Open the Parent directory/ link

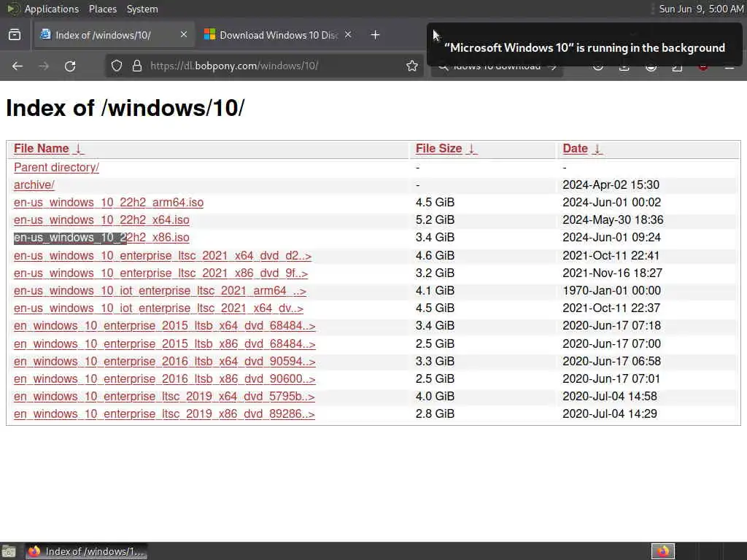[x=56, y=167]
